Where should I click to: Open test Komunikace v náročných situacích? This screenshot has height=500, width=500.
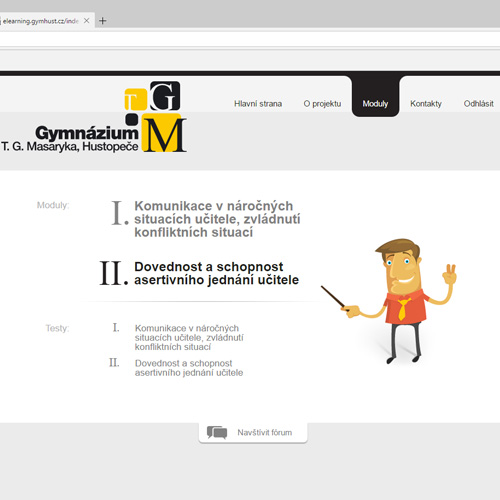click(x=189, y=337)
